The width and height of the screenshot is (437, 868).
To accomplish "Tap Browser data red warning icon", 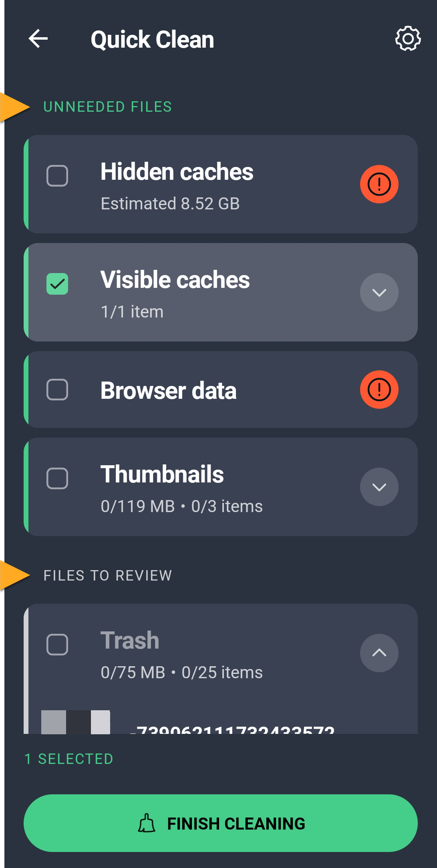I will coord(379,390).
